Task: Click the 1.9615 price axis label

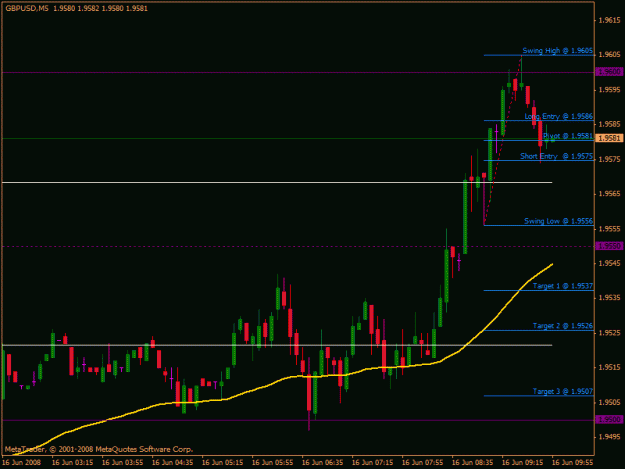Action: pyautogui.click(x=610, y=20)
